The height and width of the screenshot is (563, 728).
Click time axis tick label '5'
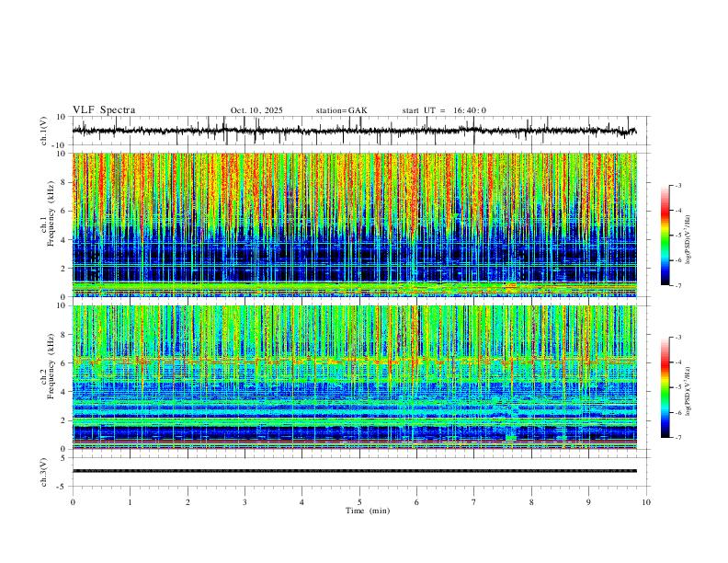pos(359,502)
